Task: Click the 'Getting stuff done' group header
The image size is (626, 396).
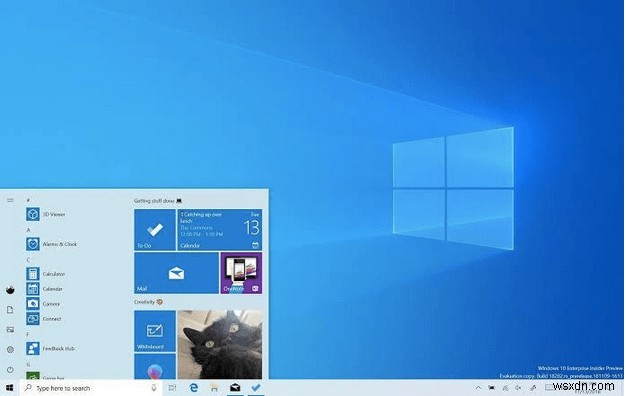Action: [x=158, y=201]
